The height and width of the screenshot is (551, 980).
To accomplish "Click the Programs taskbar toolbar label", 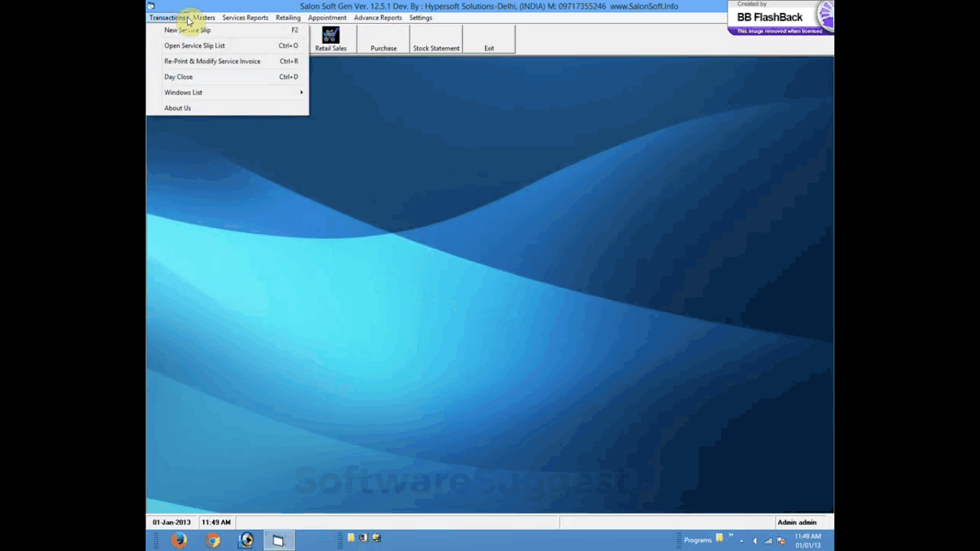I will (697, 540).
